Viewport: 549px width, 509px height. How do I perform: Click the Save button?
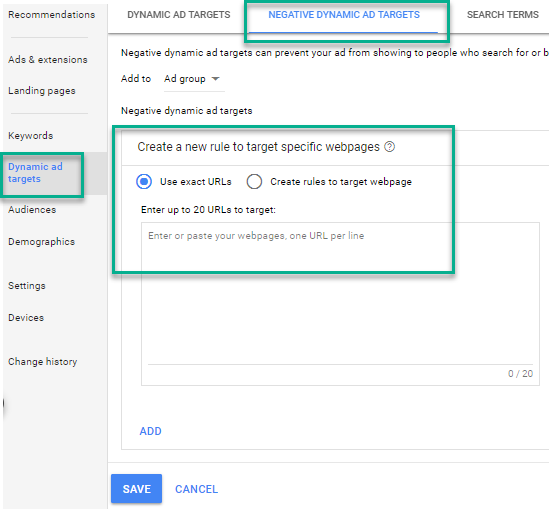point(137,489)
